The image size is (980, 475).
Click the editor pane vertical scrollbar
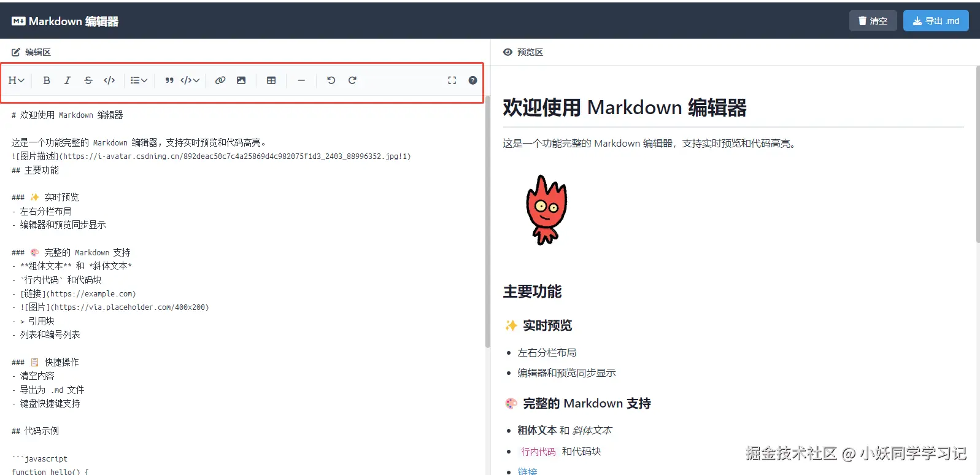(488, 221)
